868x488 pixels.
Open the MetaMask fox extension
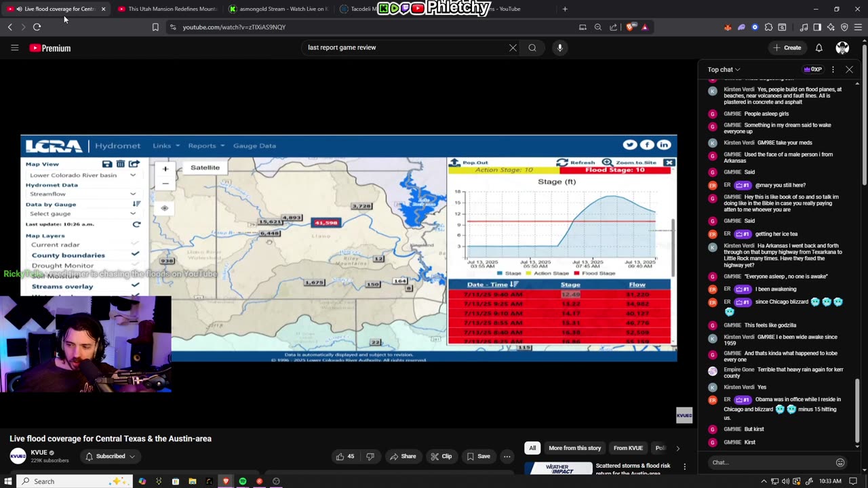click(728, 27)
